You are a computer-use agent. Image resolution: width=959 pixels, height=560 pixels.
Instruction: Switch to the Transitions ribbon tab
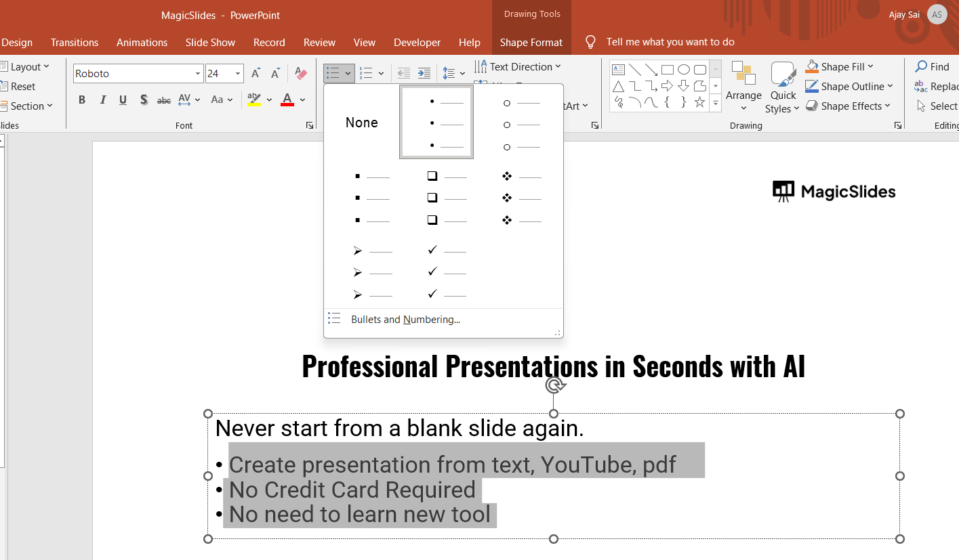click(x=75, y=42)
